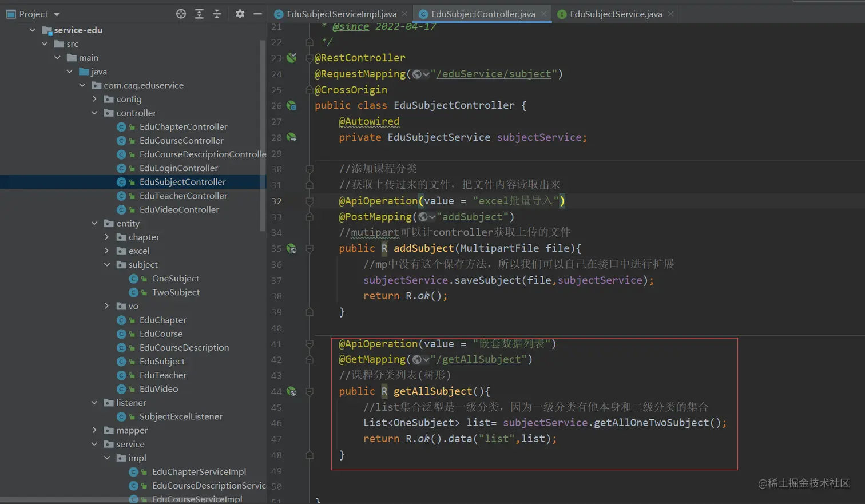
Task: Click request mapping gutter icon line 44
Action: click(x=292, y=391)
